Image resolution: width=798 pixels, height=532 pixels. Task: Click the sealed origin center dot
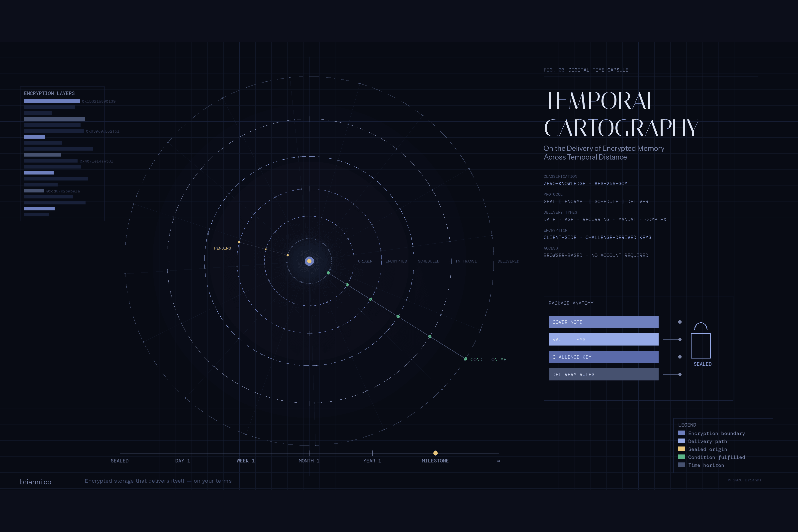click(309, 261)
